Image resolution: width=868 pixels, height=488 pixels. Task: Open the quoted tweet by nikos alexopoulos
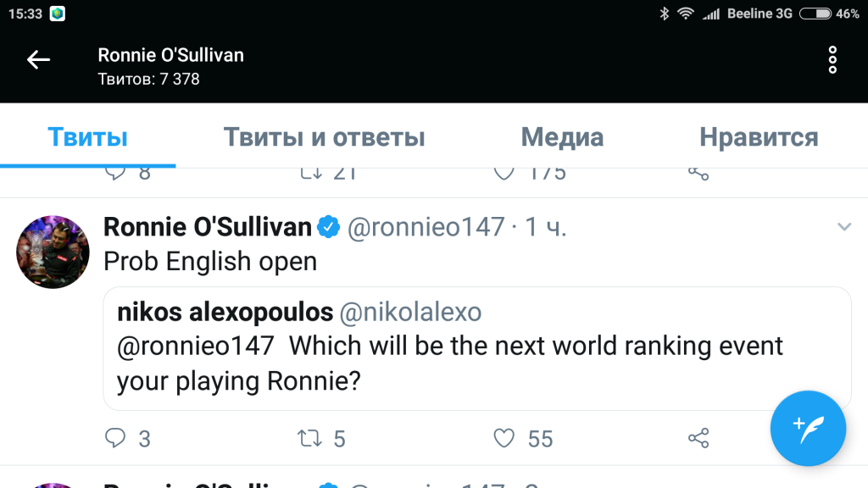pos(476,348)
